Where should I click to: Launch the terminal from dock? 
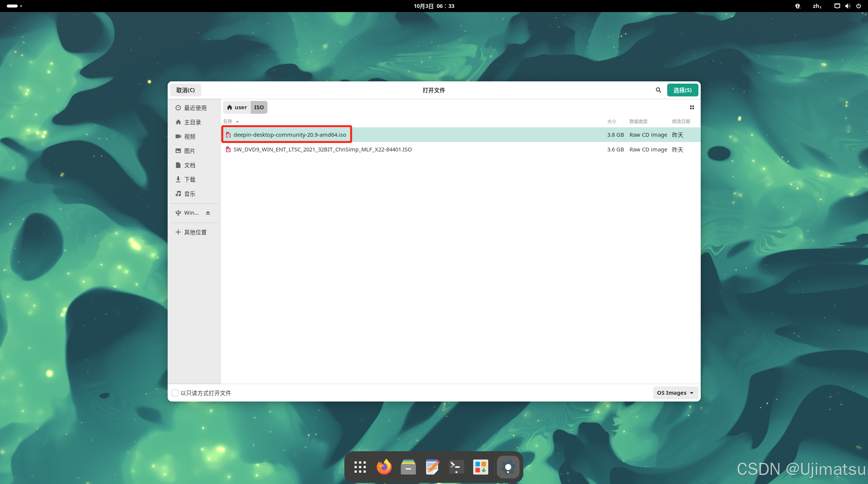tap(456, 467)
